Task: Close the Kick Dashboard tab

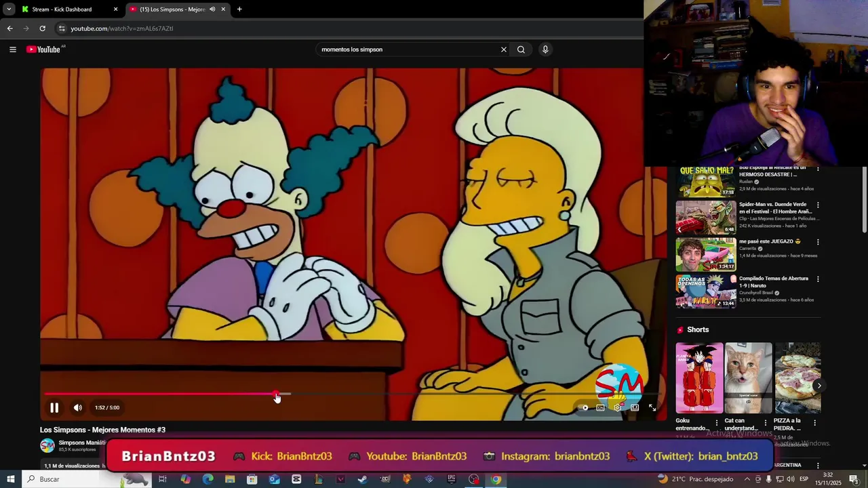Action: pyautogui.click(x=115, y=9)
